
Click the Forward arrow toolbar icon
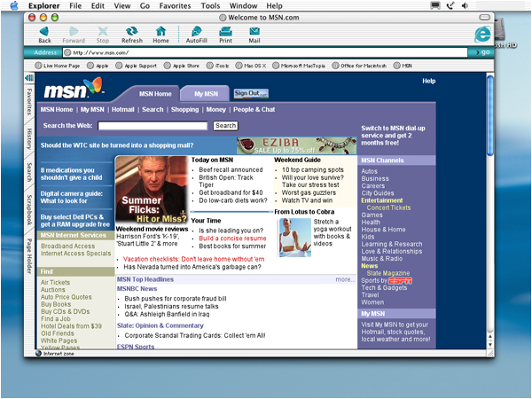pos(74,32)
